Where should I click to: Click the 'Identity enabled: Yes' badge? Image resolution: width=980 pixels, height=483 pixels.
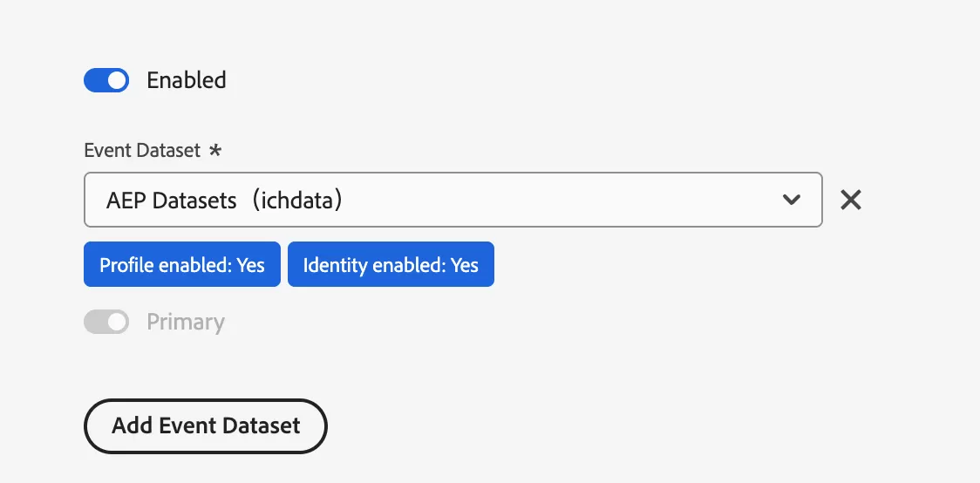click(x=391, y=265)
